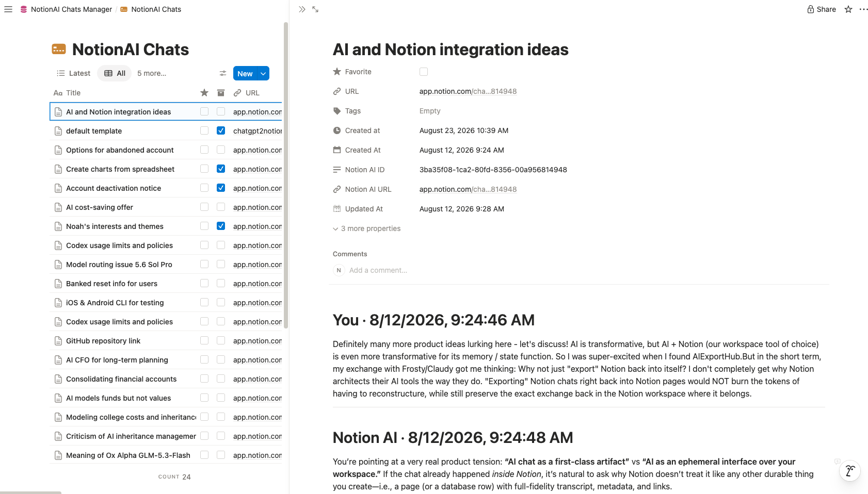Click the Updated At calendar icon
Viewport: 868px width, 494px height.
pos(337,209)
